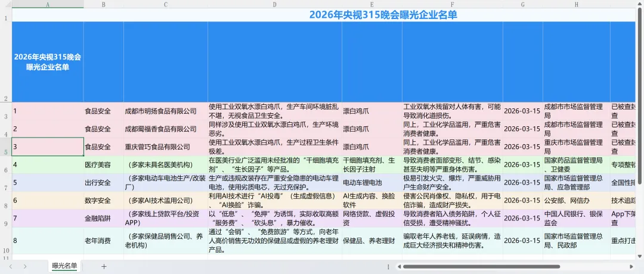The width and height of the screenshot is (644, 274).
Task: Select cell 老年消费
Action: click(104, 241)
